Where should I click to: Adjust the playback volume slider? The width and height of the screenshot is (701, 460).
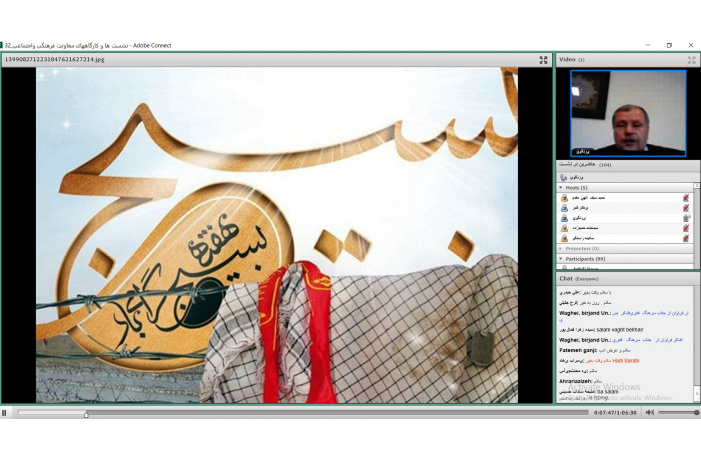click(679, 413)
